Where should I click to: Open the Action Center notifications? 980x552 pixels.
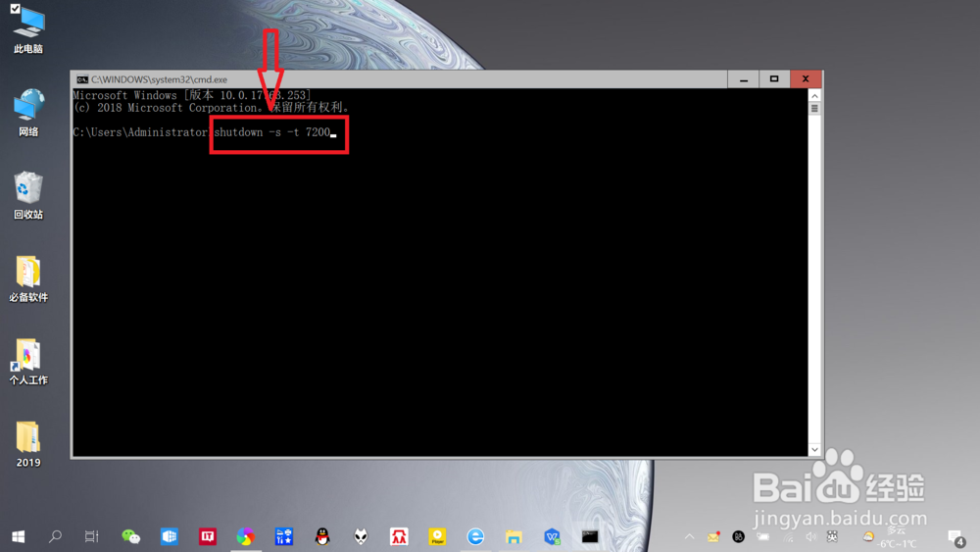[955, 537]
